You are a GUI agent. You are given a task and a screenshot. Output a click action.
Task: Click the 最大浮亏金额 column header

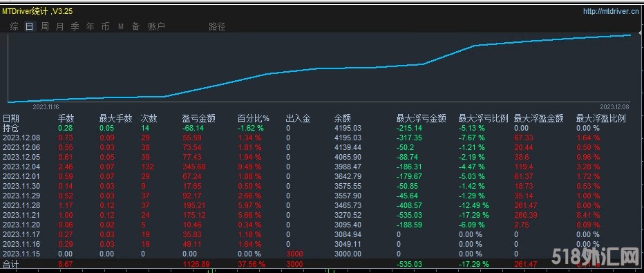[x=421, y=119]
